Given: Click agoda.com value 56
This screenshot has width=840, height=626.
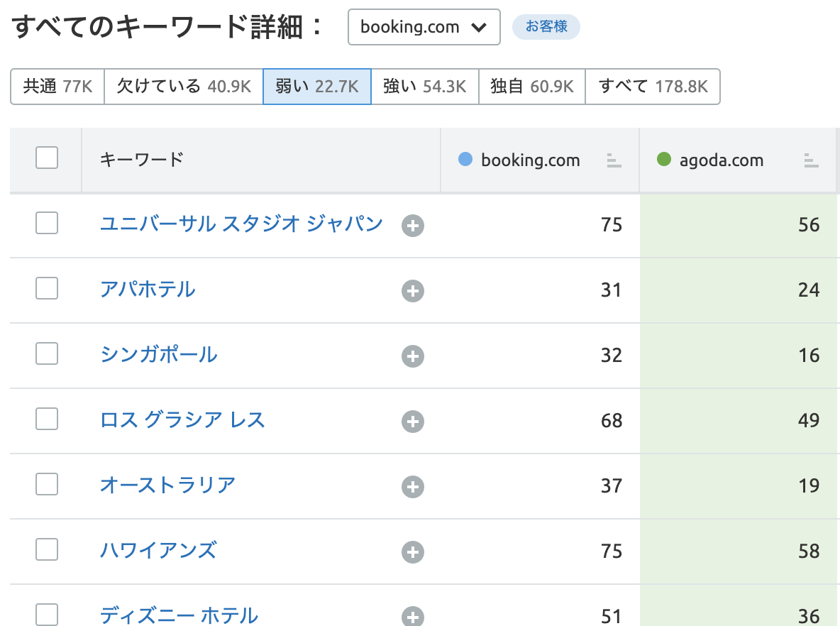Looking at the screenshot, I should (809, 224).
